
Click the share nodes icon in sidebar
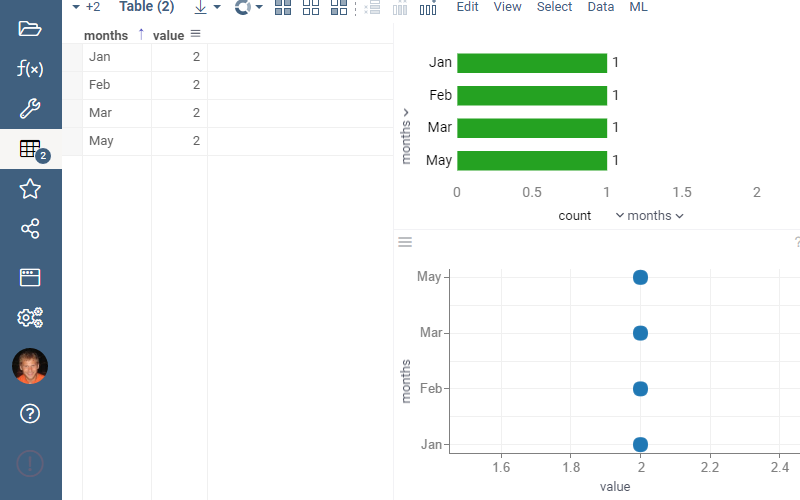(x=30, y=229)
